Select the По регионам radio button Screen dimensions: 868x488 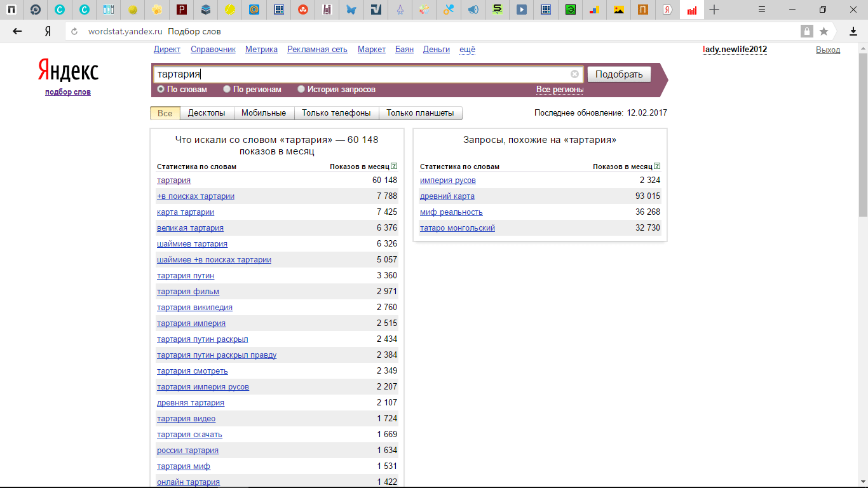tap(227, 90)
